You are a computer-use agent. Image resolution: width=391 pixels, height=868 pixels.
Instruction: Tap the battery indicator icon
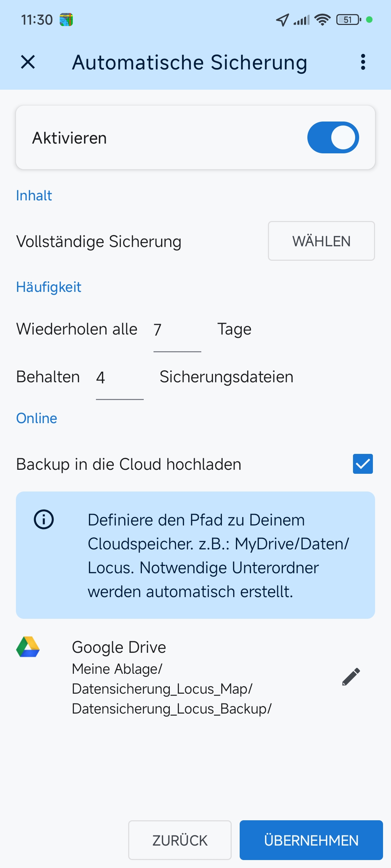click(x=349, y=20)
